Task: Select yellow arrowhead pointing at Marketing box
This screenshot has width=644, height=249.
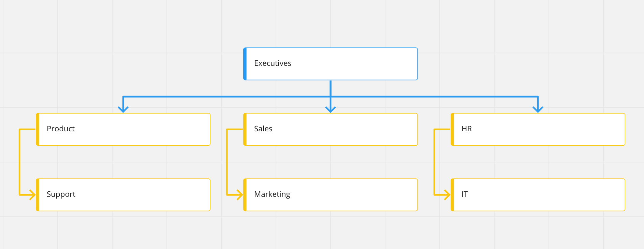Action: click(240, 195)
